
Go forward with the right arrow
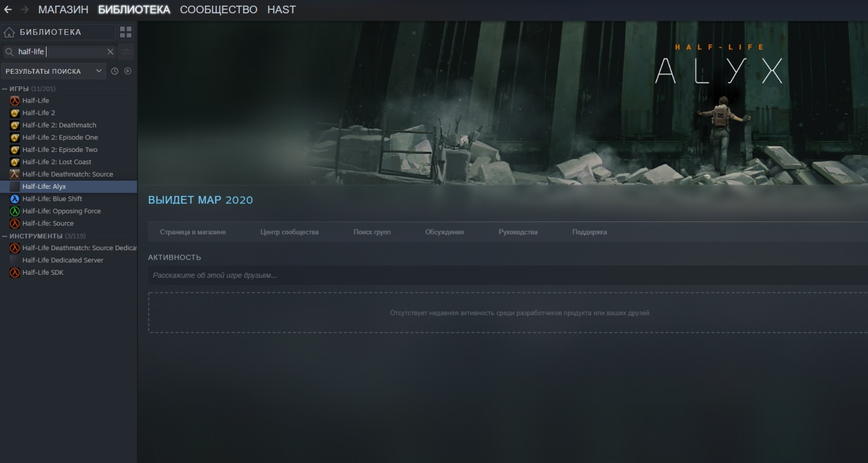[25, 9]
